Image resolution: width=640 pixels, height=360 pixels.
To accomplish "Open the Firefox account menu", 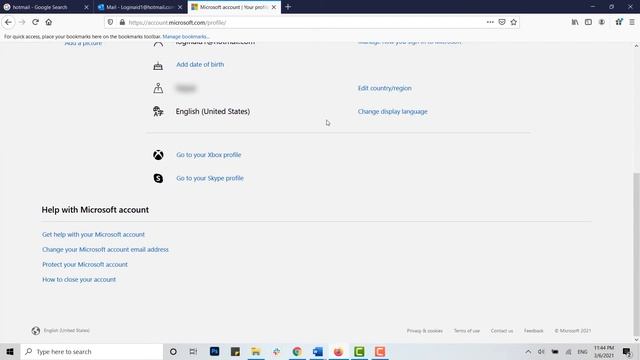I will pos(602,22).
